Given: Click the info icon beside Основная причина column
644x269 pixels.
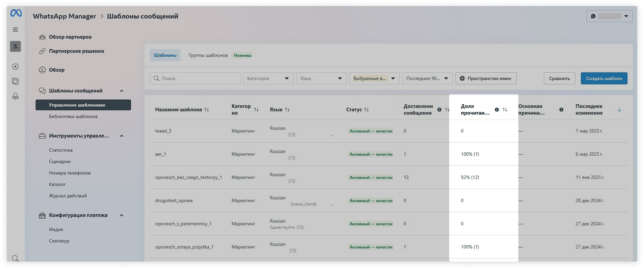Looking at the screenshot, I should [x=561, y=110].
